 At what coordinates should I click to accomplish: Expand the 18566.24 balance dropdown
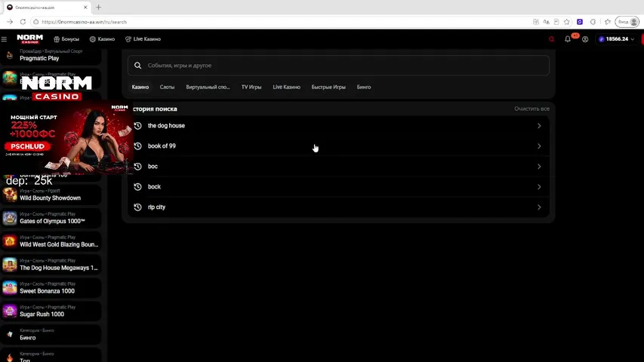618,39
